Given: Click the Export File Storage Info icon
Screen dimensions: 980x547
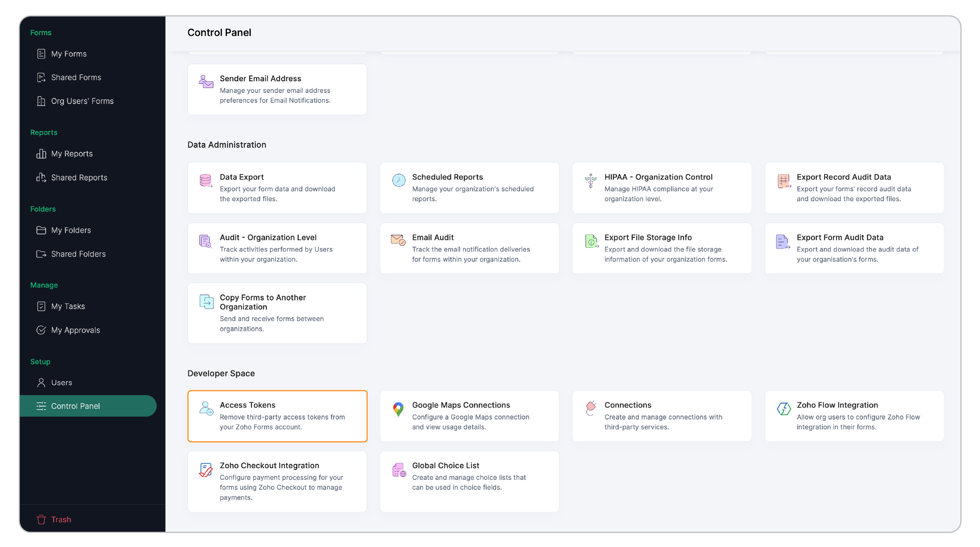Looking at the screenshot, I should (591, 241).
